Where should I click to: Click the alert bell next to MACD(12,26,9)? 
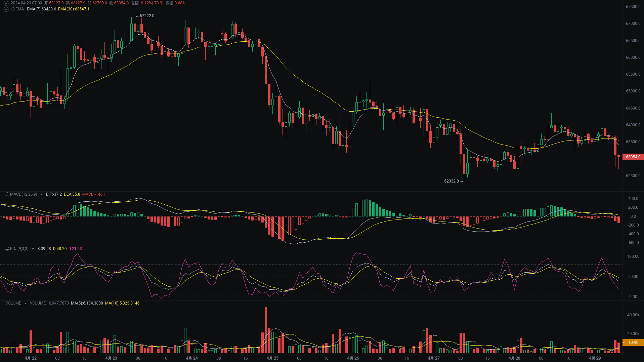click(x=7, y=194)
